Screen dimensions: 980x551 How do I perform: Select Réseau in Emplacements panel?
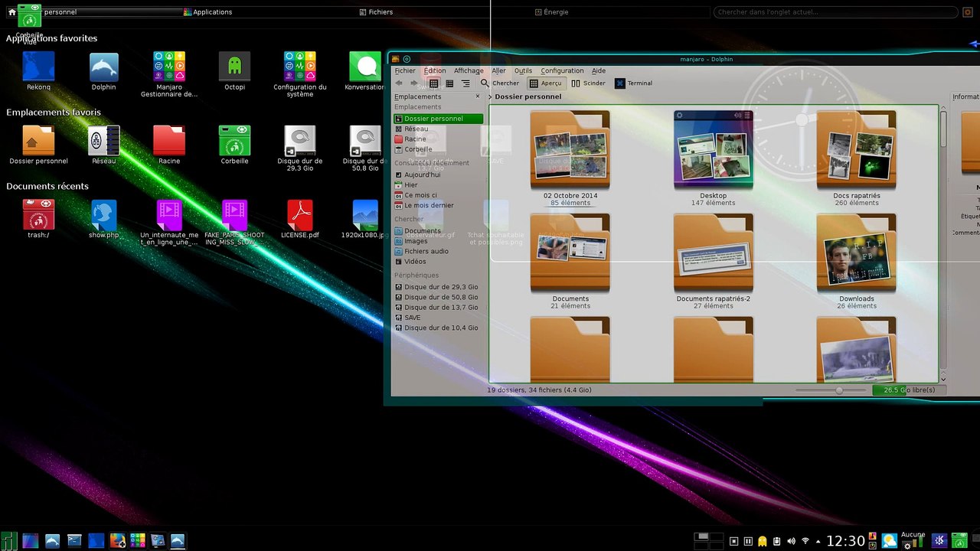coord(439,129)
